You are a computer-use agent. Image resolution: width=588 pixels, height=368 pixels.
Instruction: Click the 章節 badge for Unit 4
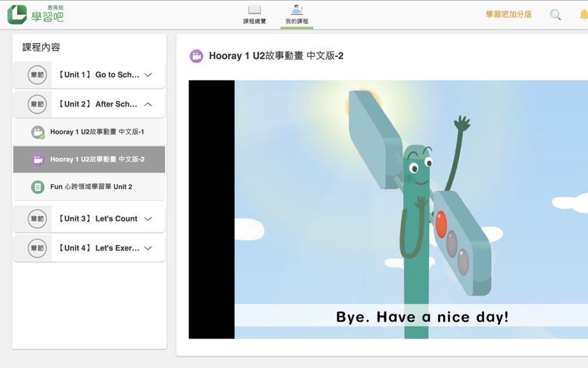pos(37,248)
